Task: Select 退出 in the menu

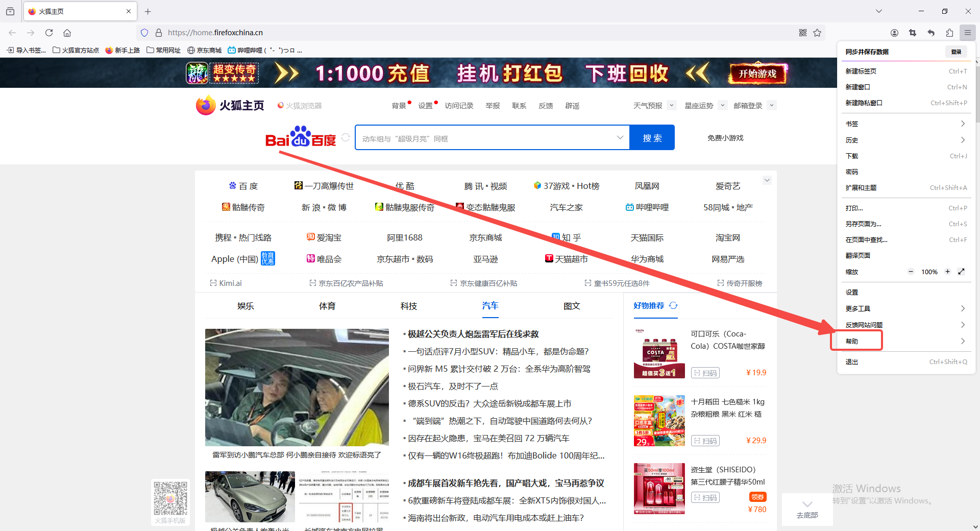Action: coord(906,361)
